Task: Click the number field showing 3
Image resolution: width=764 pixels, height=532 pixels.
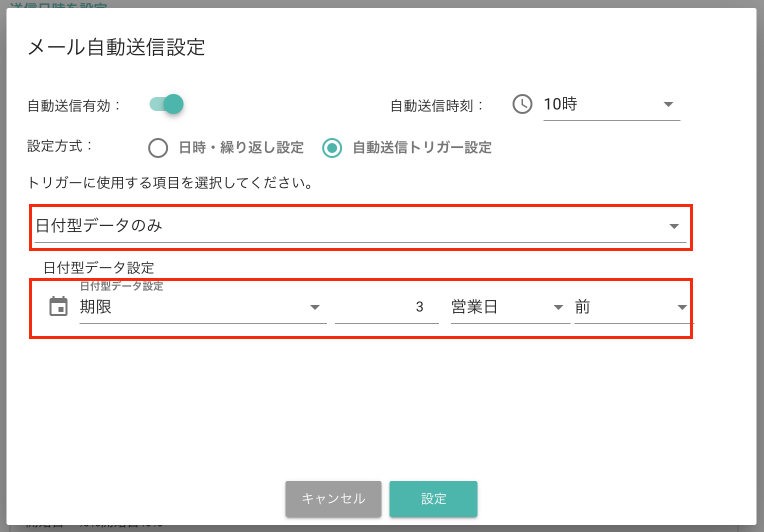Action: coord(387,307)
